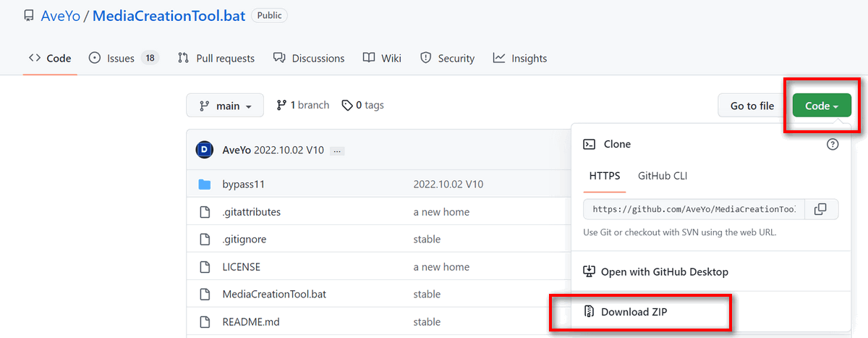
Task: Expand the green Code dropdown button
Action: click(822, 106)
